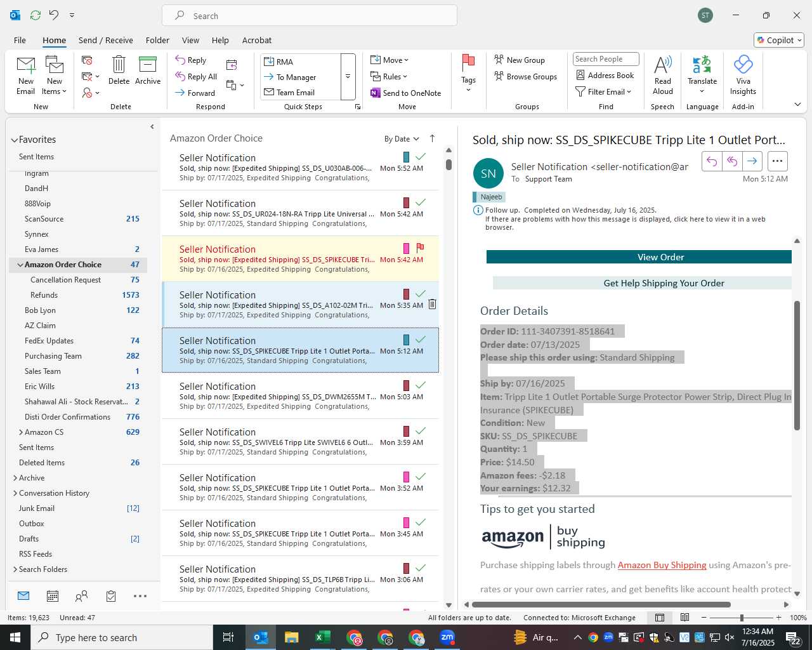
Task: Click the Delete trash icon in ribbon
Action: click(x=119, y=64)
